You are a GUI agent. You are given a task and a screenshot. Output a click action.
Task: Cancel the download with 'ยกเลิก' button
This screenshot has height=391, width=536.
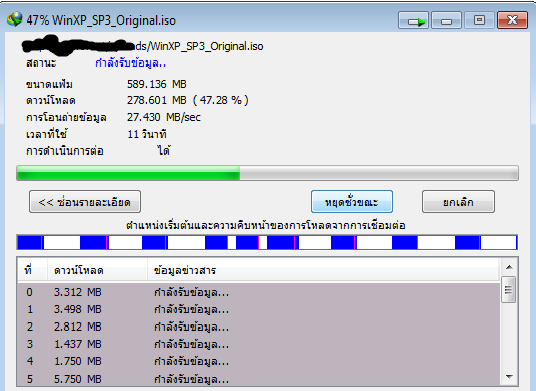click(458, 202)
